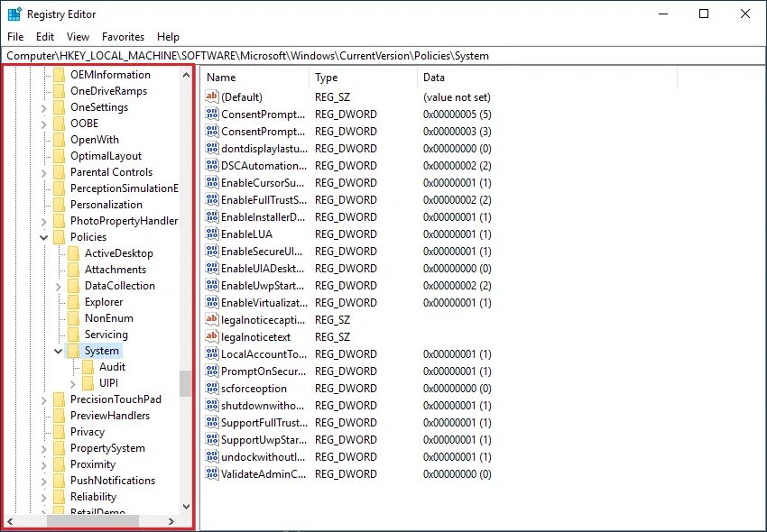
Task: Click the folder icon next to Attachments
Action: pyautogui.click(x=73, y=270)
